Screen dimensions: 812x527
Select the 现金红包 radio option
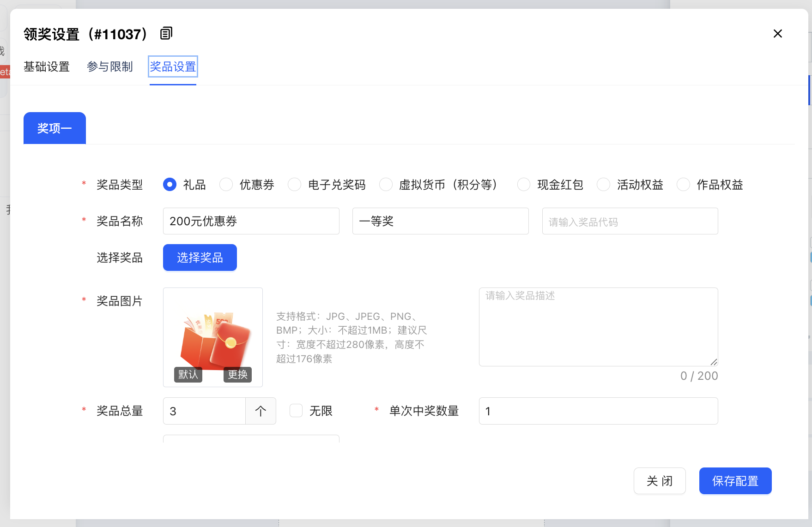(524, 185)
